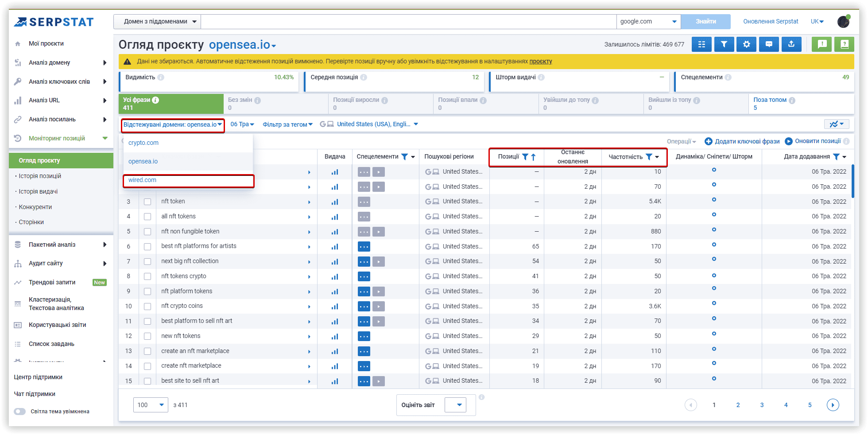Click sort arrow in Позиції column
868x435 pixels.
(533, 157)
